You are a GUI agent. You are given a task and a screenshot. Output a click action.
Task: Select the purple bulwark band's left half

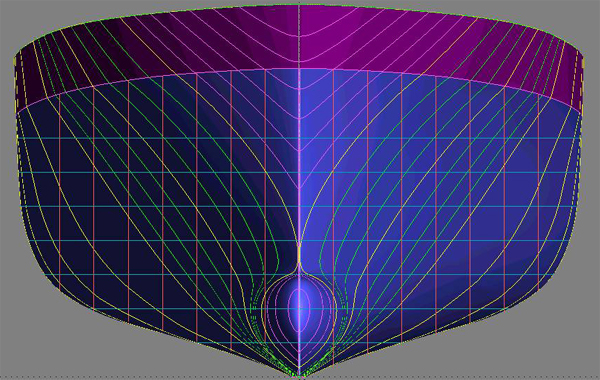(153, 50)
